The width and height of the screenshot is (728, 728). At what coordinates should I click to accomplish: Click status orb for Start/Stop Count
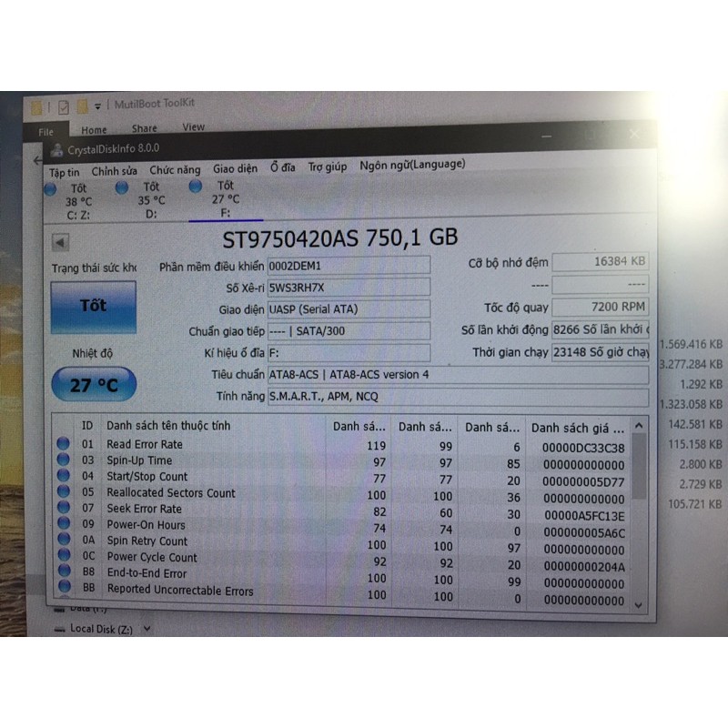[63, 475]
